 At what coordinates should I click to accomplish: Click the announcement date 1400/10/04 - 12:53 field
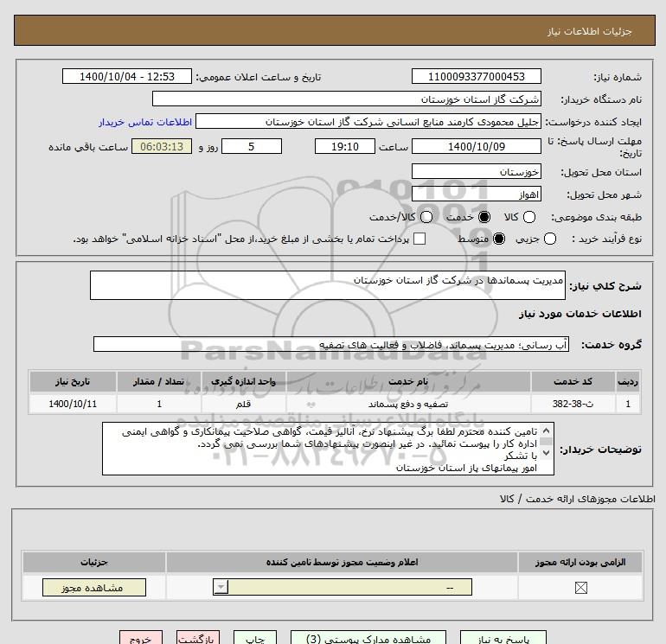(127, 76)
